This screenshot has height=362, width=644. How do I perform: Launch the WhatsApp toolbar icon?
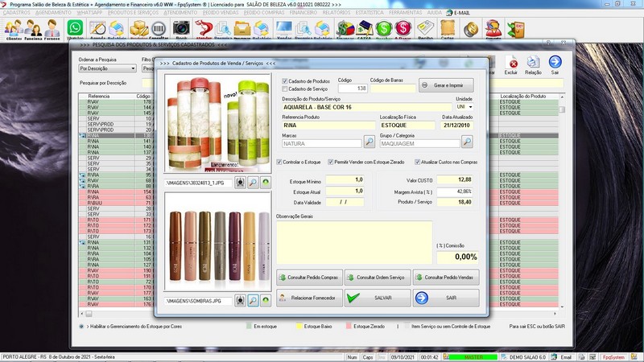75,29
